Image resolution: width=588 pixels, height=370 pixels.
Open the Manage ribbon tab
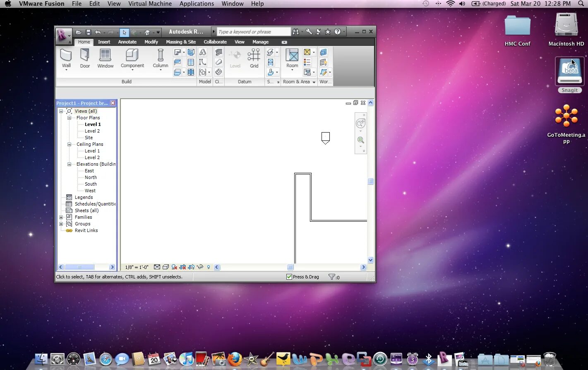coord(260,42)
